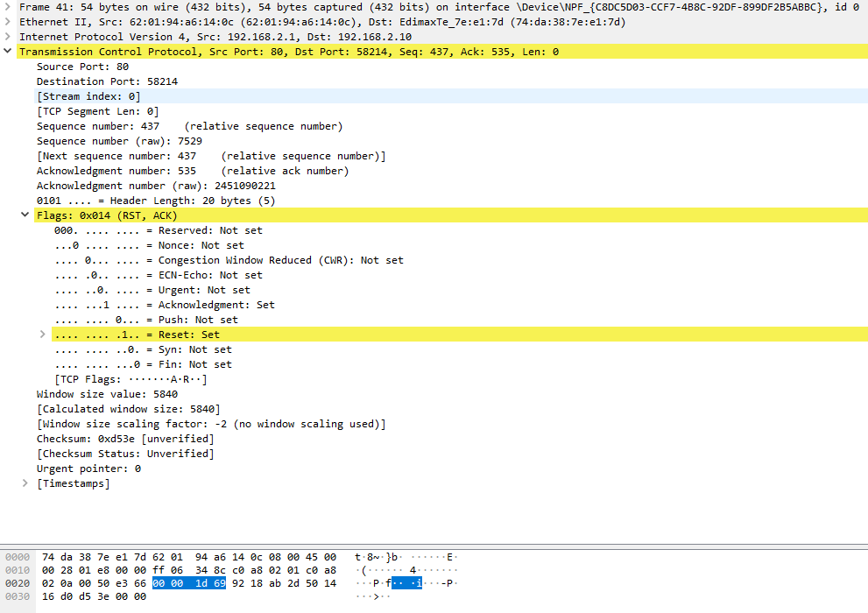
Task: Expand Internet Protocol Version 4 details
Action: click(x=7, y=37)
